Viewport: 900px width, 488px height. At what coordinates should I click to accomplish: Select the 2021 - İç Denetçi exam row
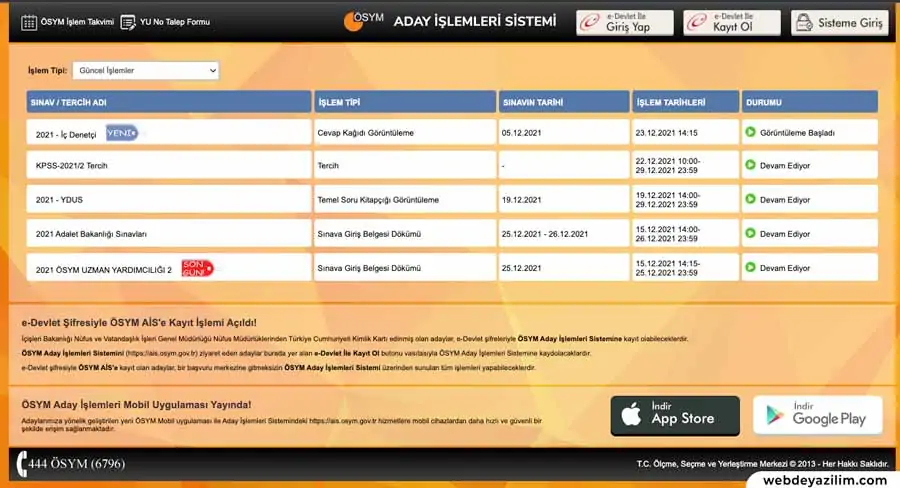click(x=452, y=132)
